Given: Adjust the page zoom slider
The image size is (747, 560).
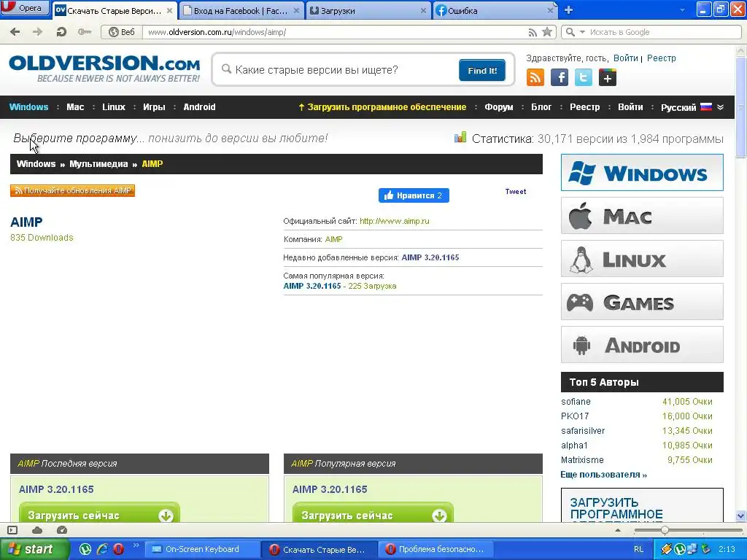Looking at the screenshot, I should 664,530.
